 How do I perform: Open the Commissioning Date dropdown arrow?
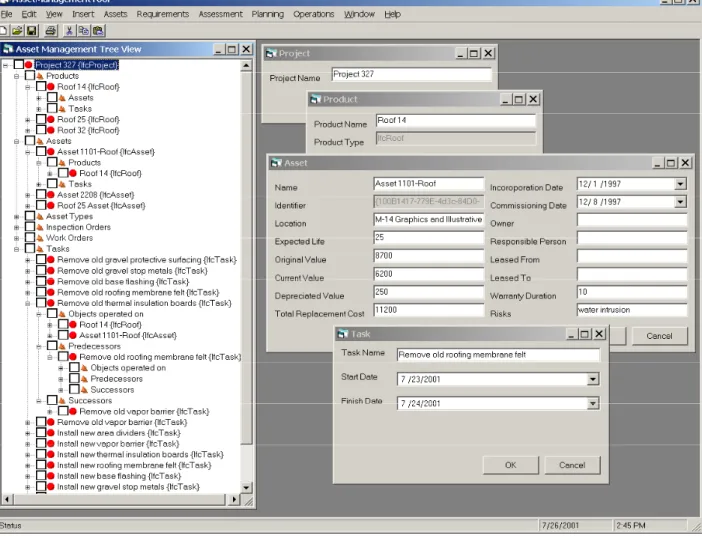(x=680, y=202)
